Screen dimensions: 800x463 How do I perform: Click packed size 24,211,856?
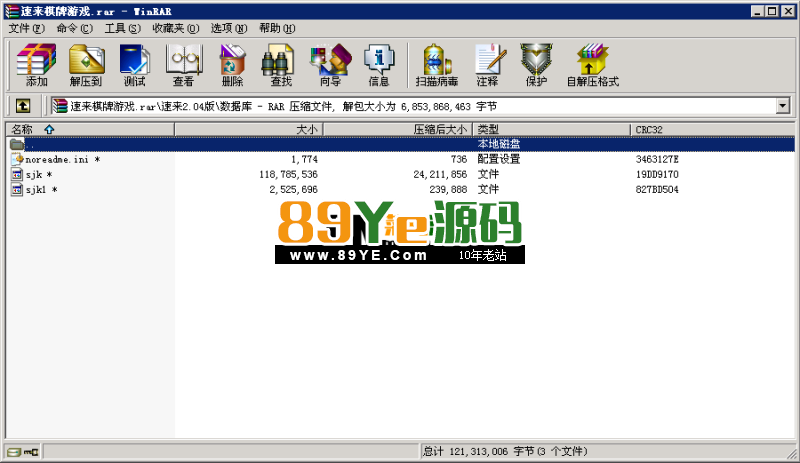tap(440, 175)
